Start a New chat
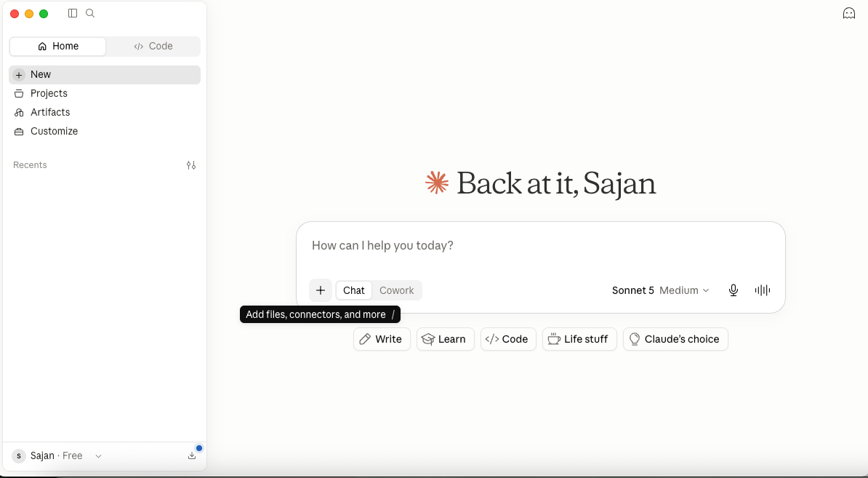Image resolution: width=868 pixels, height=478 pixels. (x=105, y=75)
